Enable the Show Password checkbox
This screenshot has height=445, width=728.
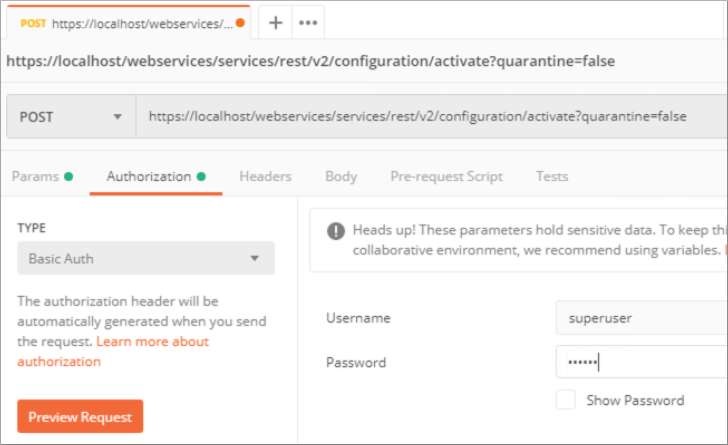click(566, 400)
